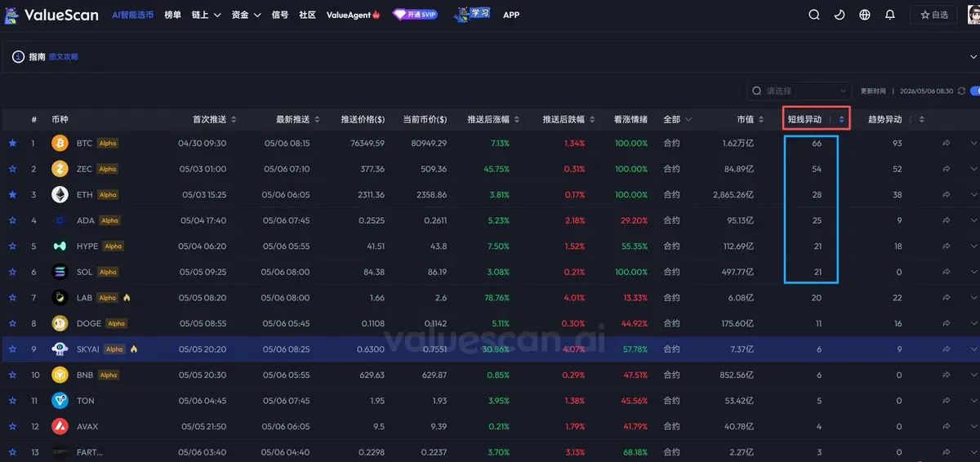Go to the 社区 menu
This screenshot has height=462, width=980.
tap(307, 15)
